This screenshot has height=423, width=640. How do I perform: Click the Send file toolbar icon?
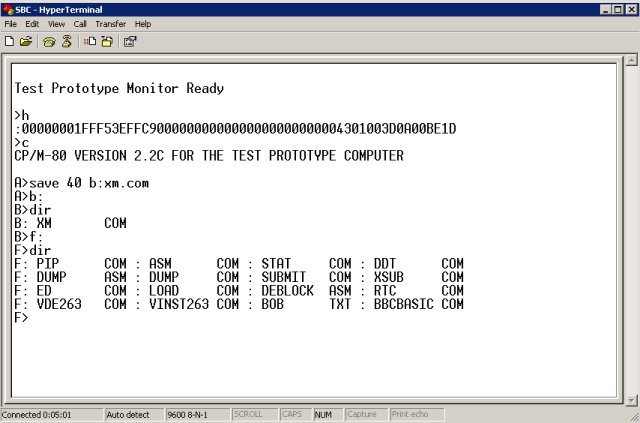coord(90,41)
